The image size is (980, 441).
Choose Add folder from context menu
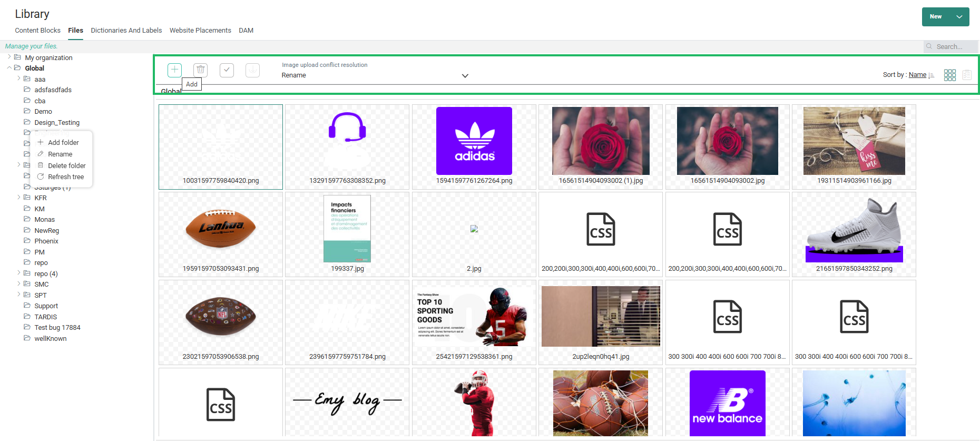tap(63, 143)
